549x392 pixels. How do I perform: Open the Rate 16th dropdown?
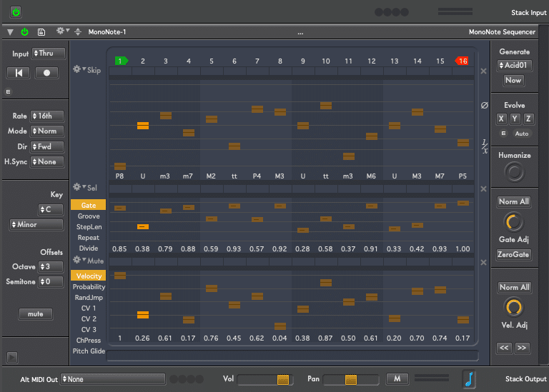point(47,116)
